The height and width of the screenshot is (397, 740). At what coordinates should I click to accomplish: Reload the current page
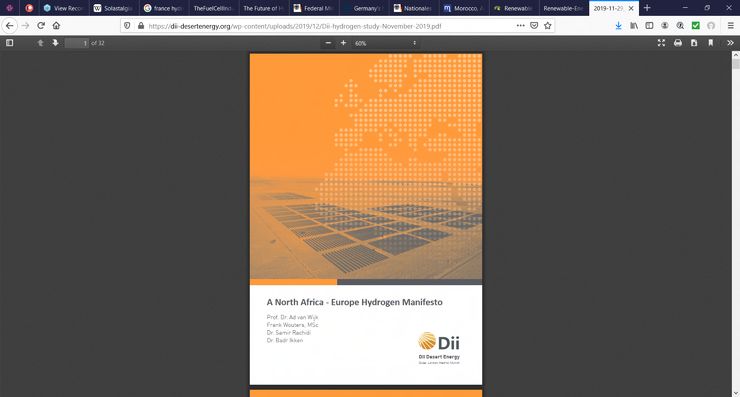pyautogui.click(x=41, y=25)
